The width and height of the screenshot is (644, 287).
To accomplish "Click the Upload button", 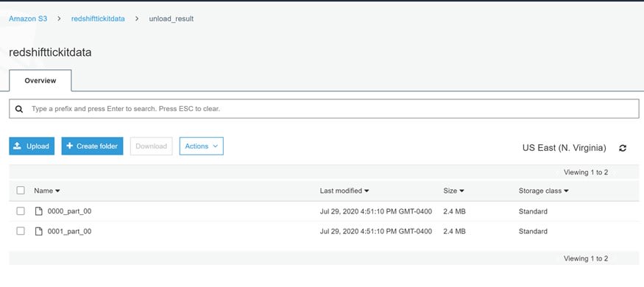I will tap(32, 146).
